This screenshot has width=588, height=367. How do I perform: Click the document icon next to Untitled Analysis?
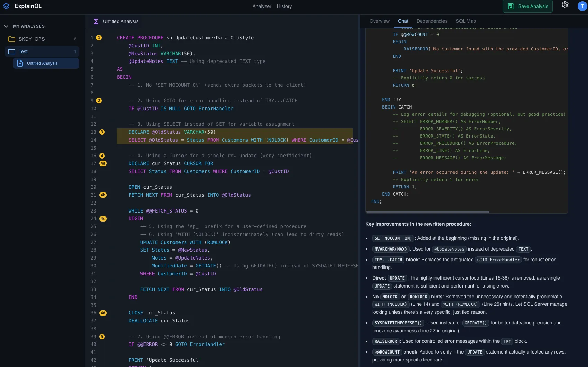[20, 63]
